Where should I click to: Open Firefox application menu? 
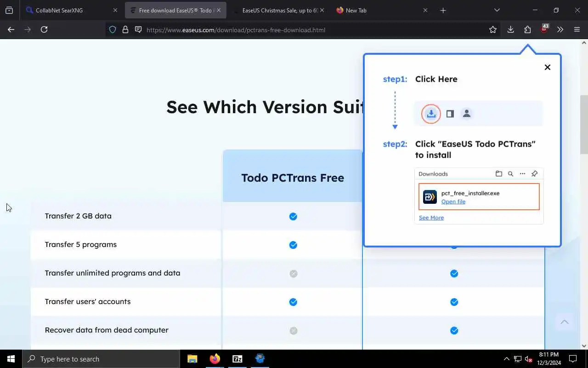[577, 29]
